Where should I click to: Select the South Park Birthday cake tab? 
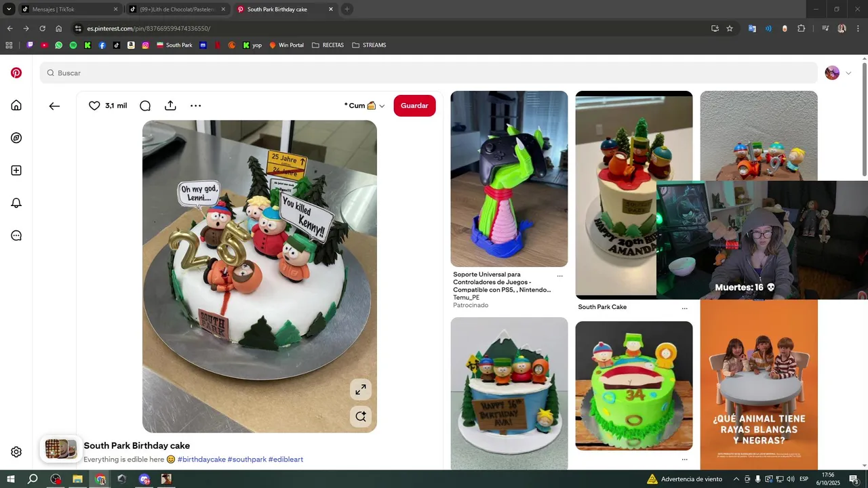click(x=285, y=9)
